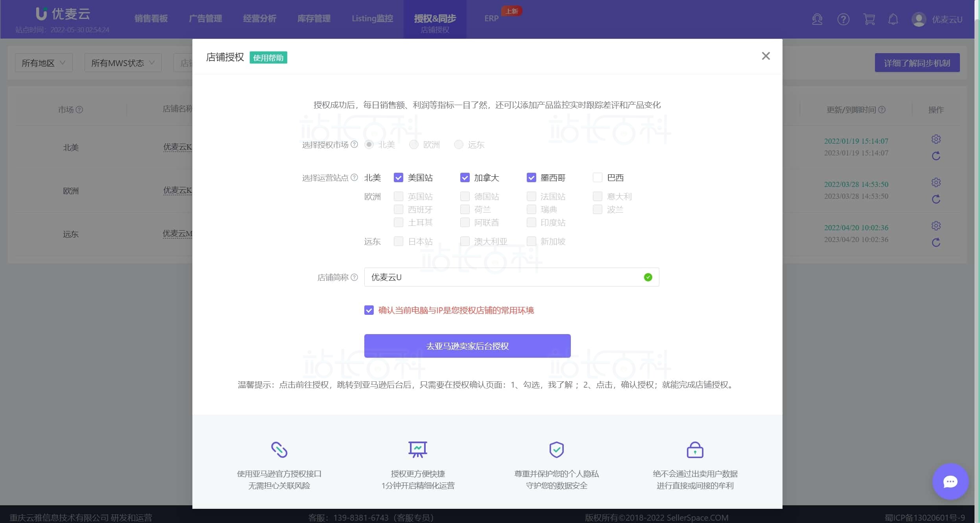Open the shopping cart icon
Viewport: 980px width, 523px height.
[869, 19]
